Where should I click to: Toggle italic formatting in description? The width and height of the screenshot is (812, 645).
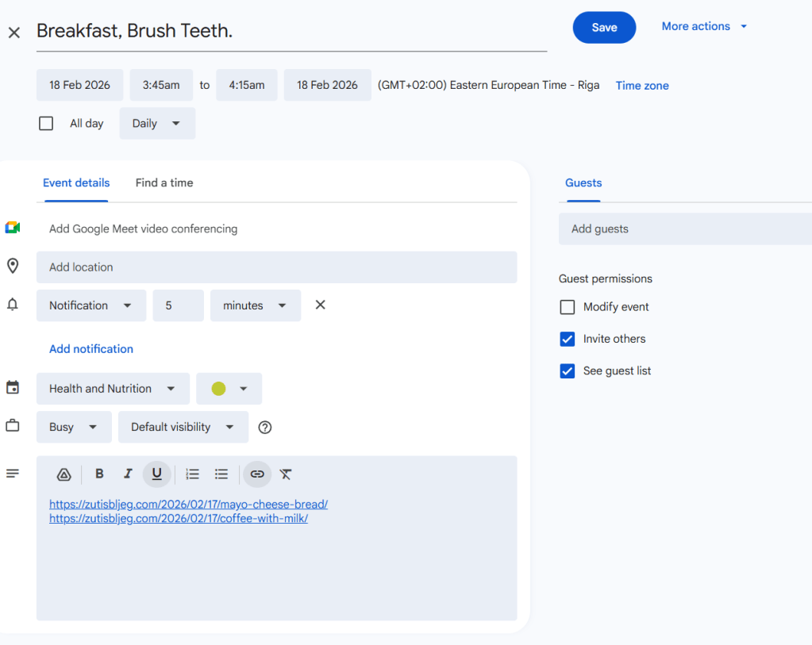pyautogui.click(x=128, y=474)
